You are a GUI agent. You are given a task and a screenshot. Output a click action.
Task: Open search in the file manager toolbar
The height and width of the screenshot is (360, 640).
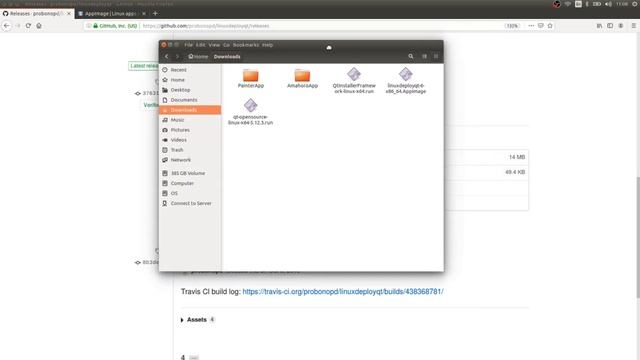point(411,56)
